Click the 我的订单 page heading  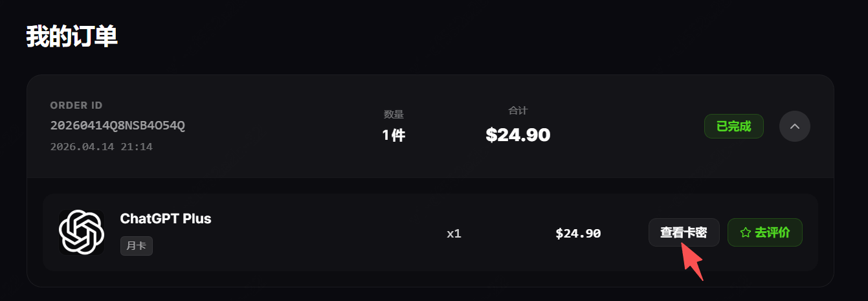(72, 37)
